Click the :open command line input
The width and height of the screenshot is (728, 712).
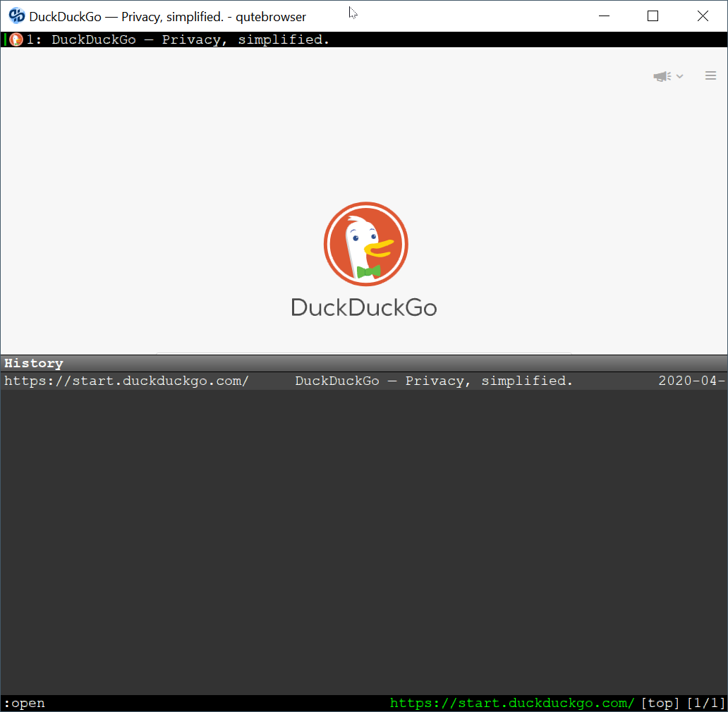click(x=25, y=703)
